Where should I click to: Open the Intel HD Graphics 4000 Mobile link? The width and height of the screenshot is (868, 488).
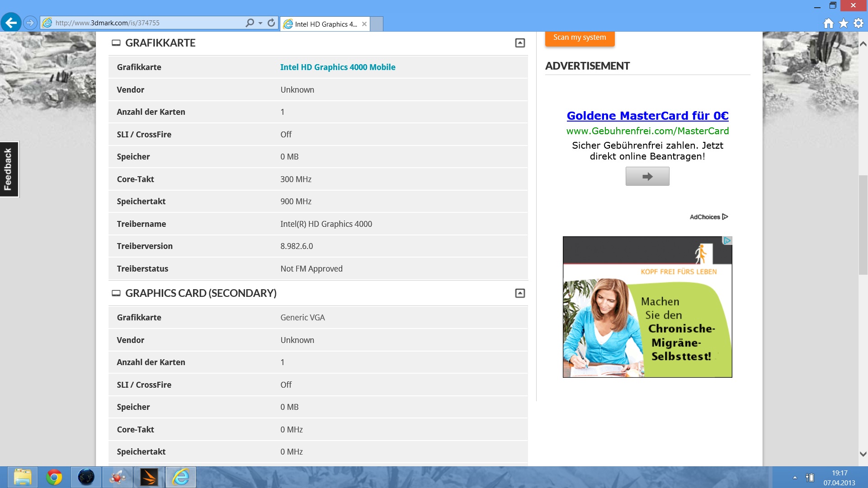click(x=338, y=67)
